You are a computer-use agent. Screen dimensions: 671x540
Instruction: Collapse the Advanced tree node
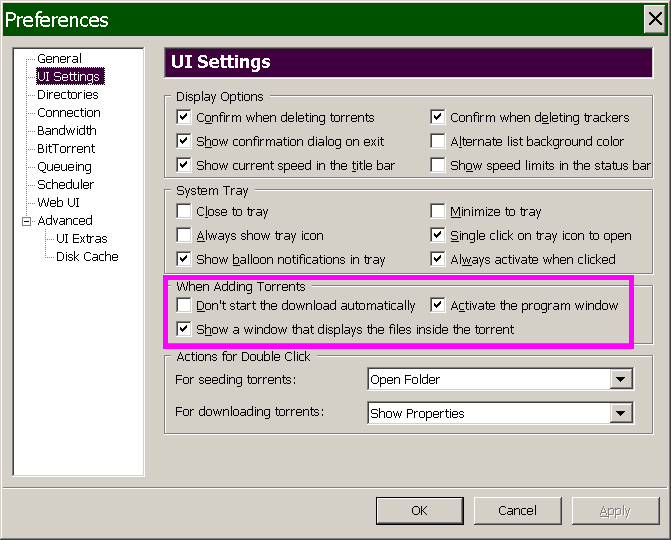pos(27,221)
